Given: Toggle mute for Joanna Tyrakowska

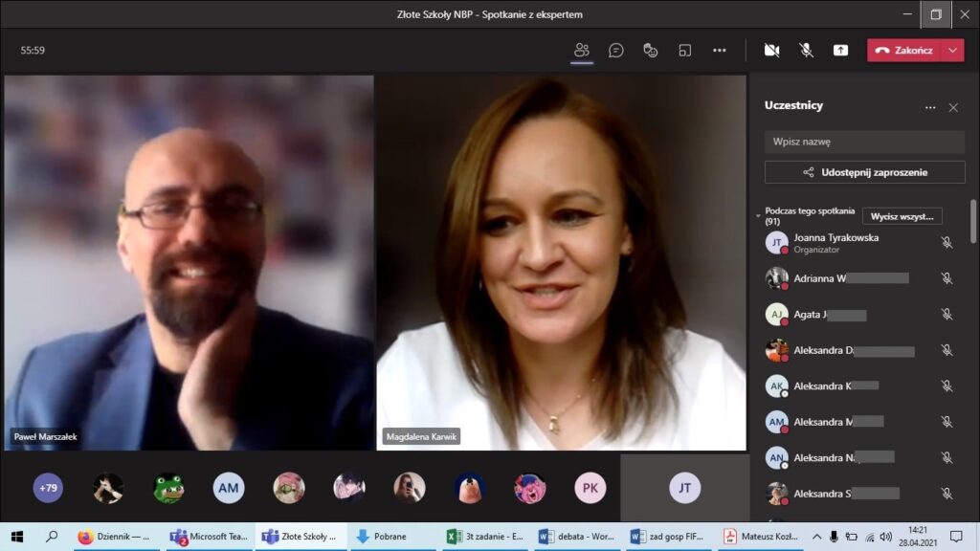Looking at the screenshot, I should 947,242.
